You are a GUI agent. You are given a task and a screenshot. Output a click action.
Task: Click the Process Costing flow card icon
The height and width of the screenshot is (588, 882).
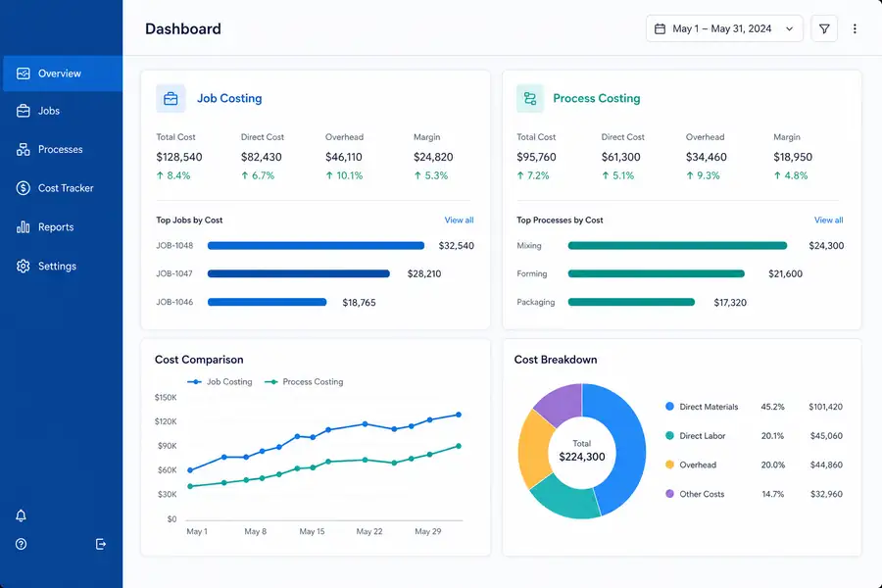530,98
